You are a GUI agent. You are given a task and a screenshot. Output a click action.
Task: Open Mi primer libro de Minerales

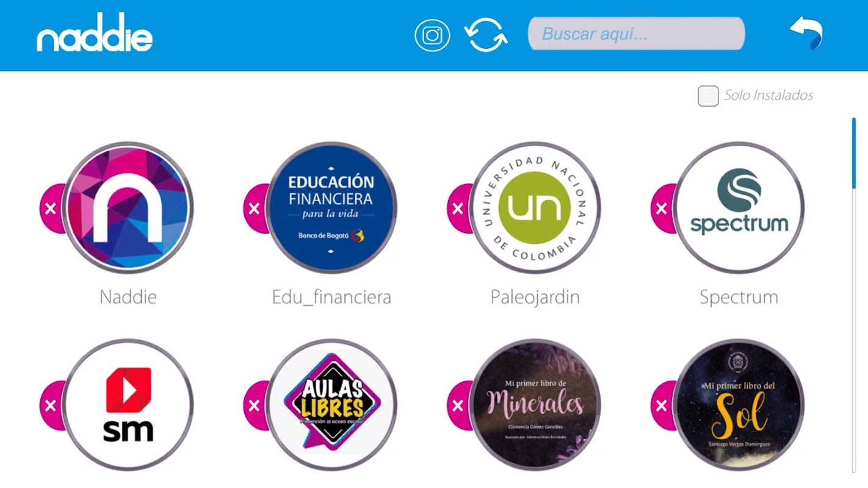point(535,404)
